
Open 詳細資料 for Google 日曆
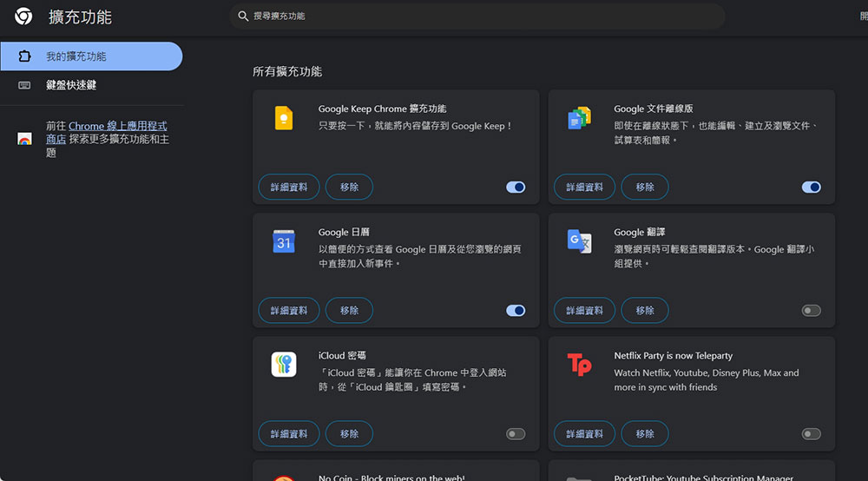(x=289, y=311)
